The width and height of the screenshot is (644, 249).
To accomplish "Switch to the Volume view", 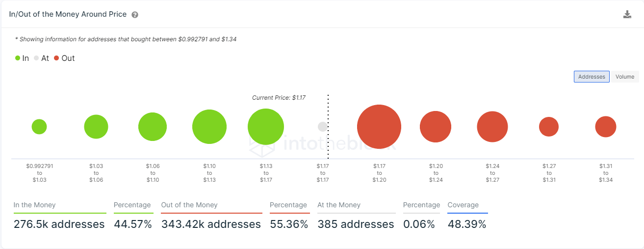I will (625, 77).
